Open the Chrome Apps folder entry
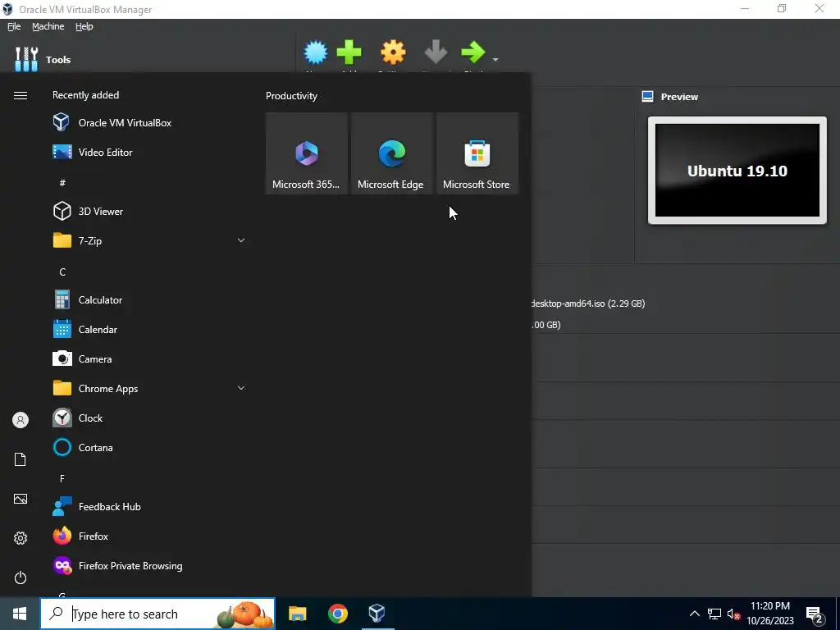 click(150, 388)
